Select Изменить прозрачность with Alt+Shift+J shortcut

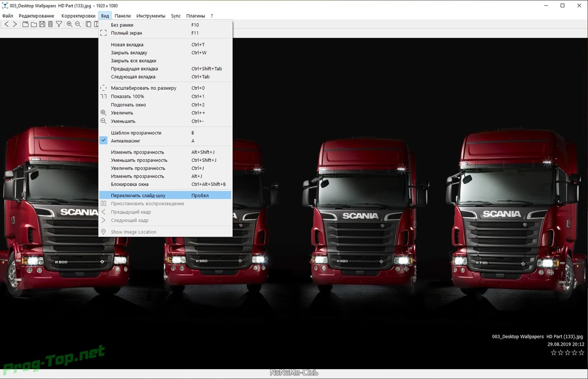point(165,152)
